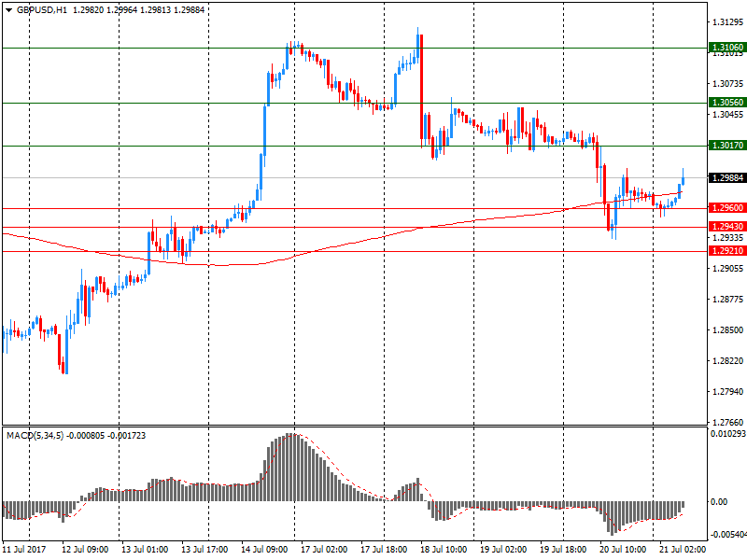Click the 1.30735 price scale value
The width and height of the screenshot is (747, 560).
pos(727,84)
